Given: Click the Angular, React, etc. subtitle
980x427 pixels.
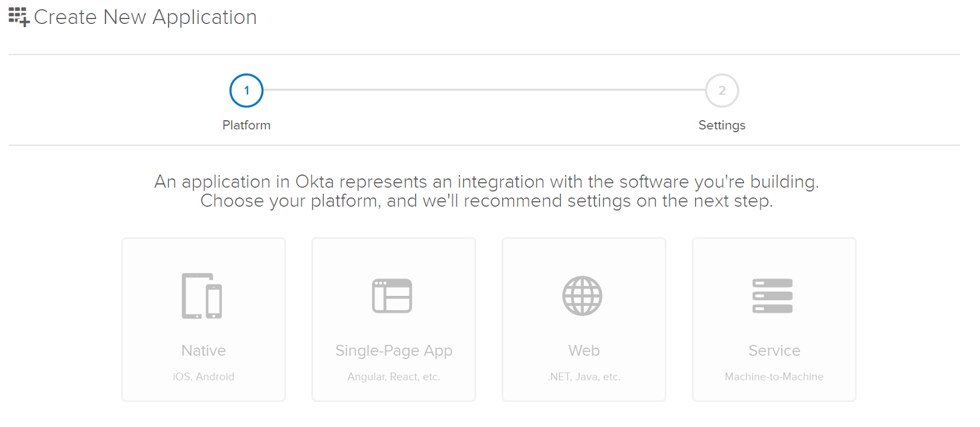Looking at the screenshot, I should coord(394,377).
